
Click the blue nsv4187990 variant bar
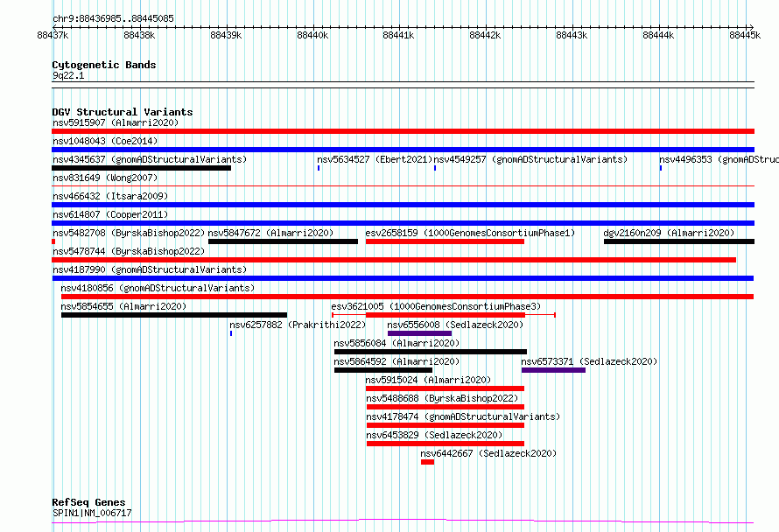pyautogui.click(x=403, y=278)
